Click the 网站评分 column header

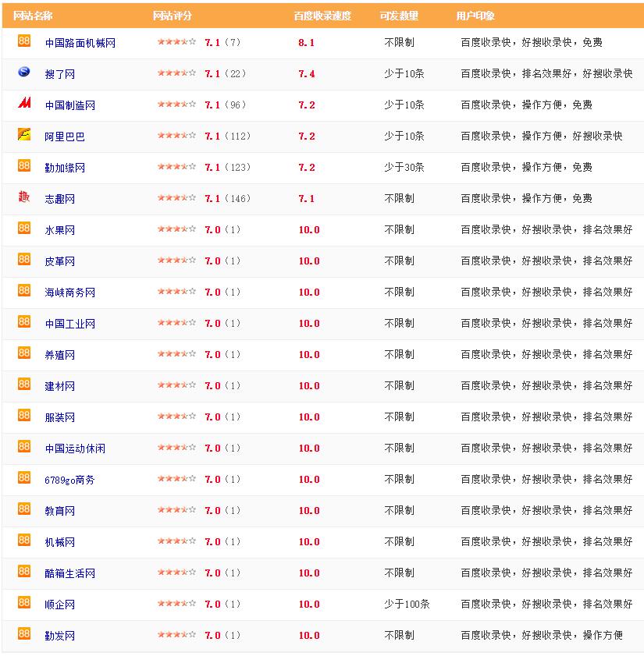pyautogui.click(x=172, y=16)
